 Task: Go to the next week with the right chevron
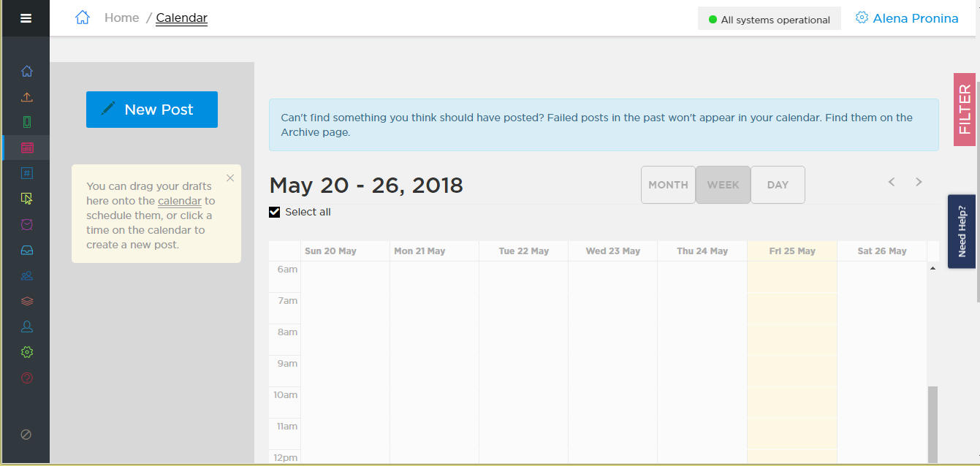(x=919, y=182)
